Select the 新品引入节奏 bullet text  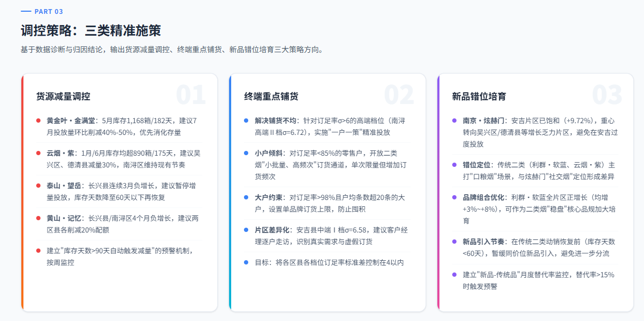(x=539, y=247)
